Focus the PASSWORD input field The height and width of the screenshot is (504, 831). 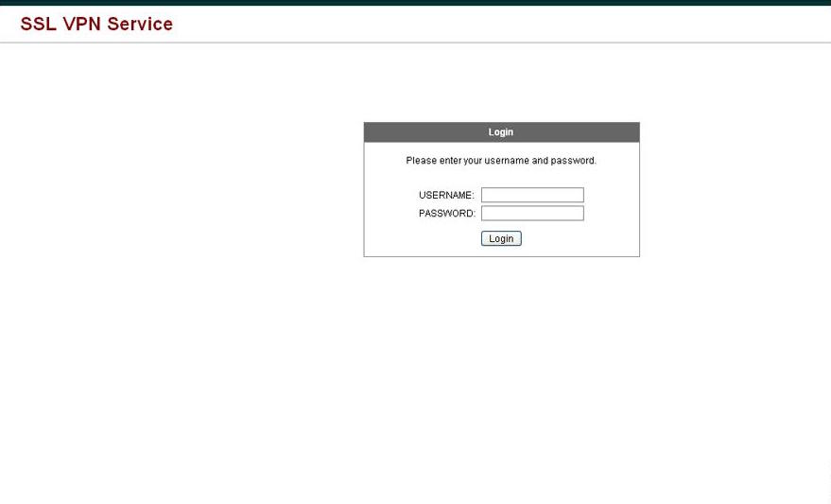point(532,213)
